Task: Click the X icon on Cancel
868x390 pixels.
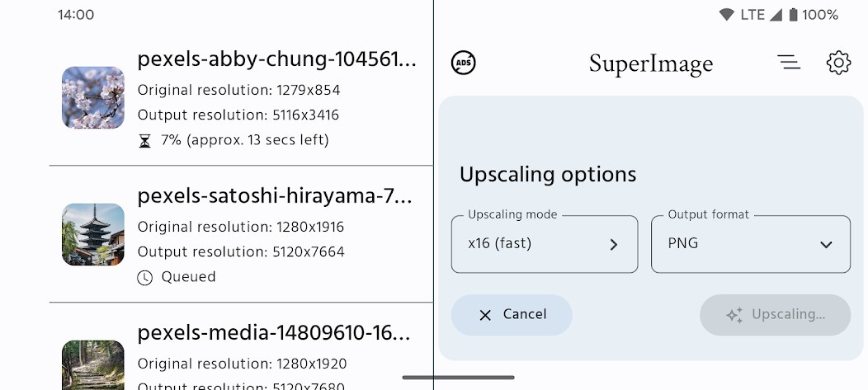Action: tap(485, 315)
